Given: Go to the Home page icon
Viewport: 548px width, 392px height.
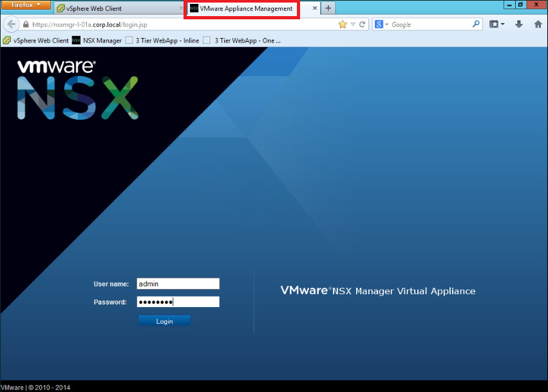Looking at the screenshot, I should pos(538,24).
